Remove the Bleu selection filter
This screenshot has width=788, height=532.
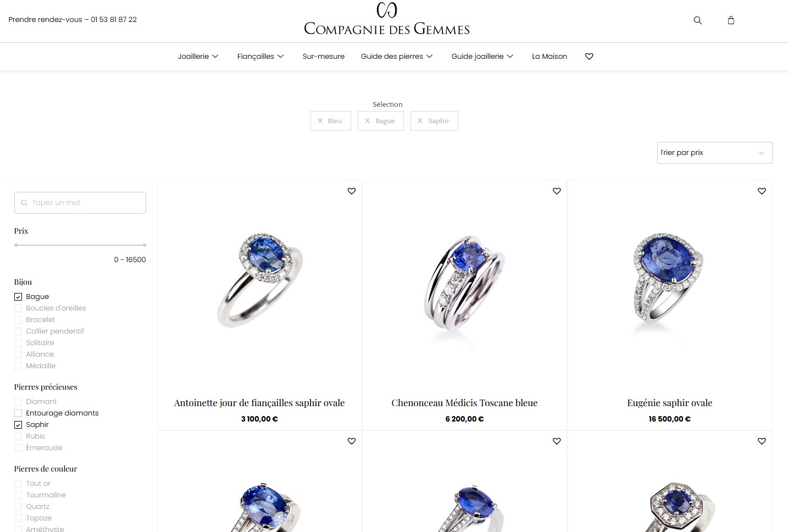pyautogui.click(x=330, y=121)
